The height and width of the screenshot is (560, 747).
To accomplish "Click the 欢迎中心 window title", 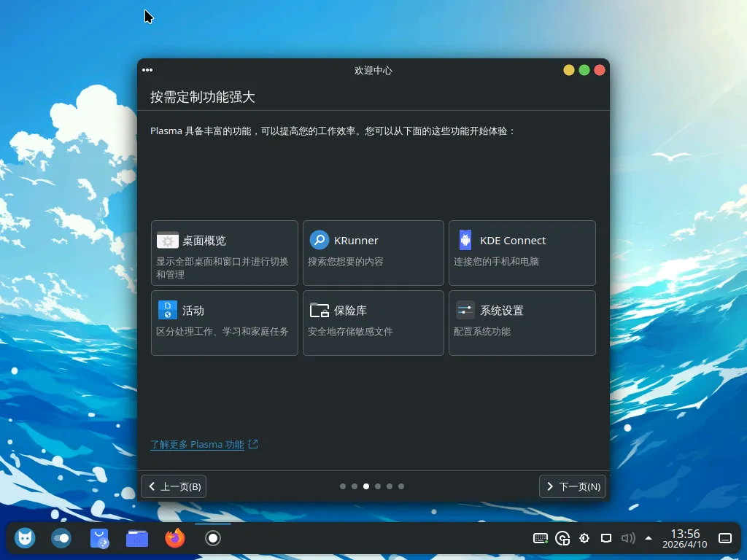I will click(x=373, y=71).
